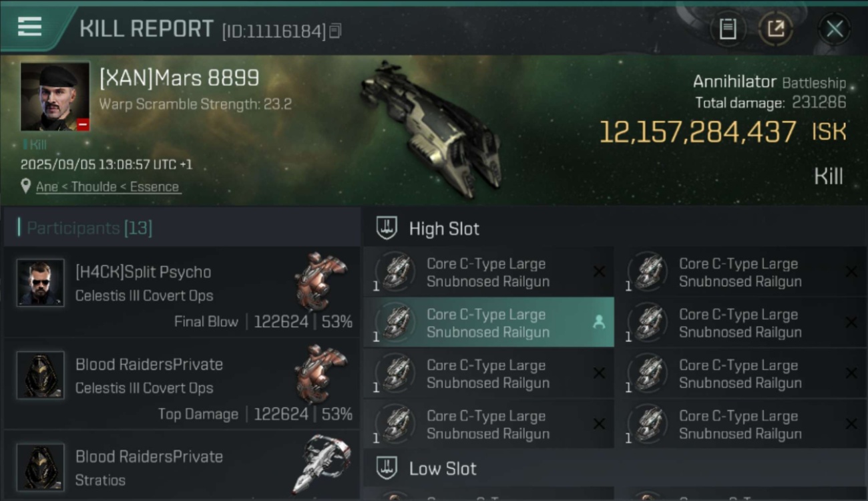
Task: Click the location pin icon
Action: coord(25,186)
